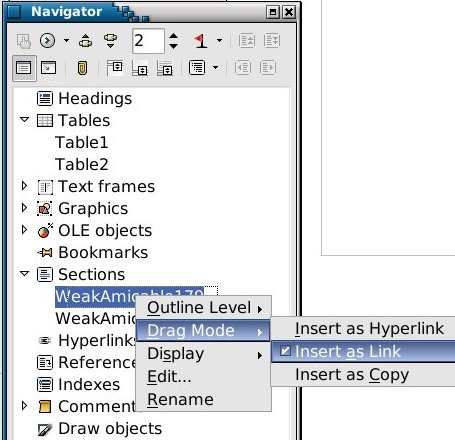Jump to Next element icon
This screenshot has height=440, width=455.
coord(110,41)
